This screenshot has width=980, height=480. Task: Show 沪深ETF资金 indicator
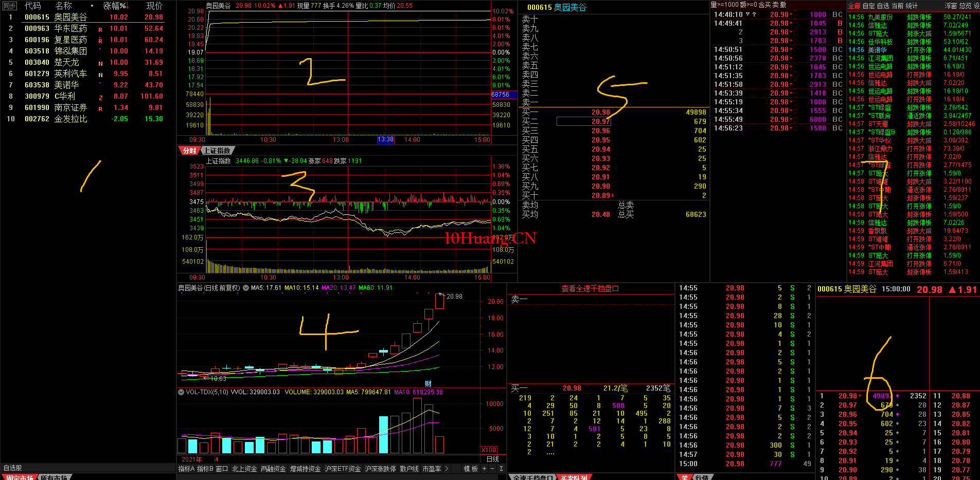pos(343,469)
